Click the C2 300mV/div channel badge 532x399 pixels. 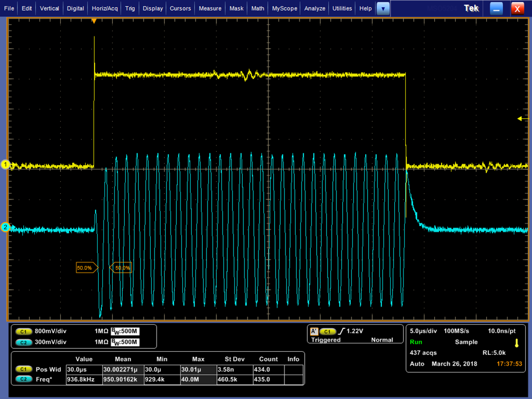[x=23, y=342]
